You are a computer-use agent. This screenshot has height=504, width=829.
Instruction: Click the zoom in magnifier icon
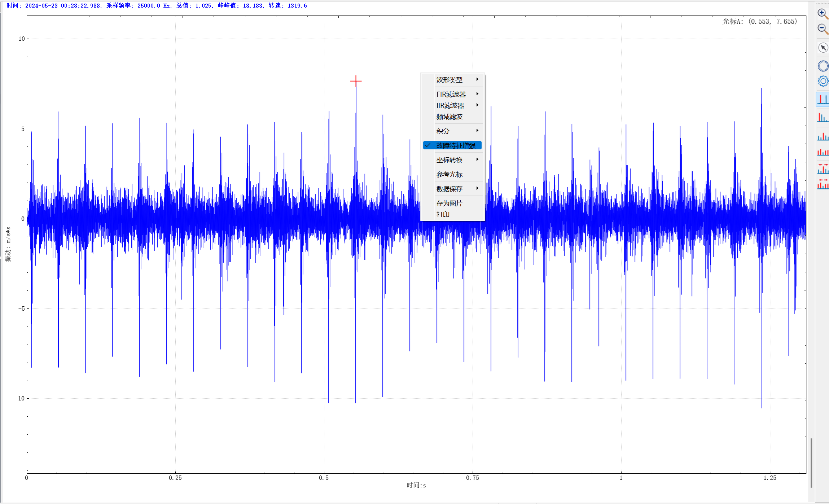823,14
